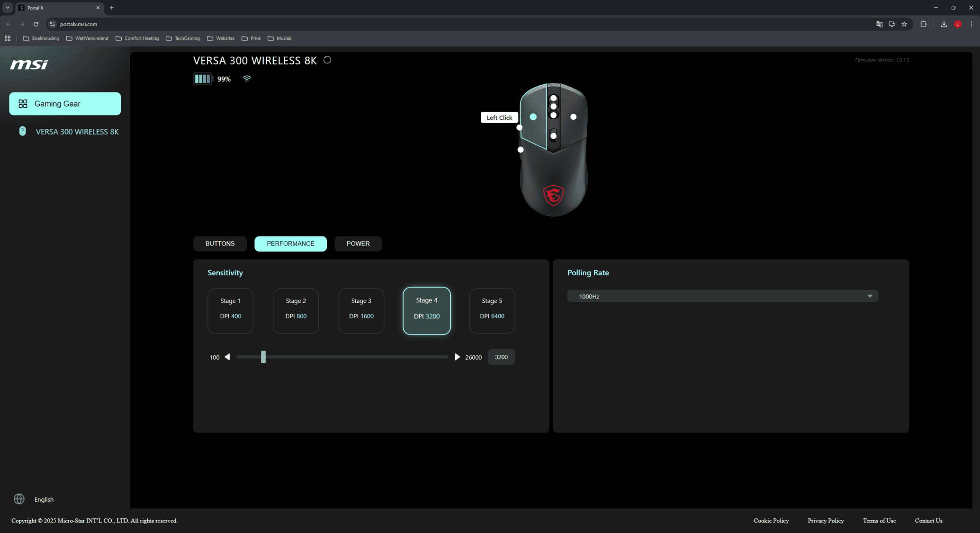The width and height of the screenshot is (980, 533).
Task: Open the Privacy Policy link
Action: (x=826, y=521)
